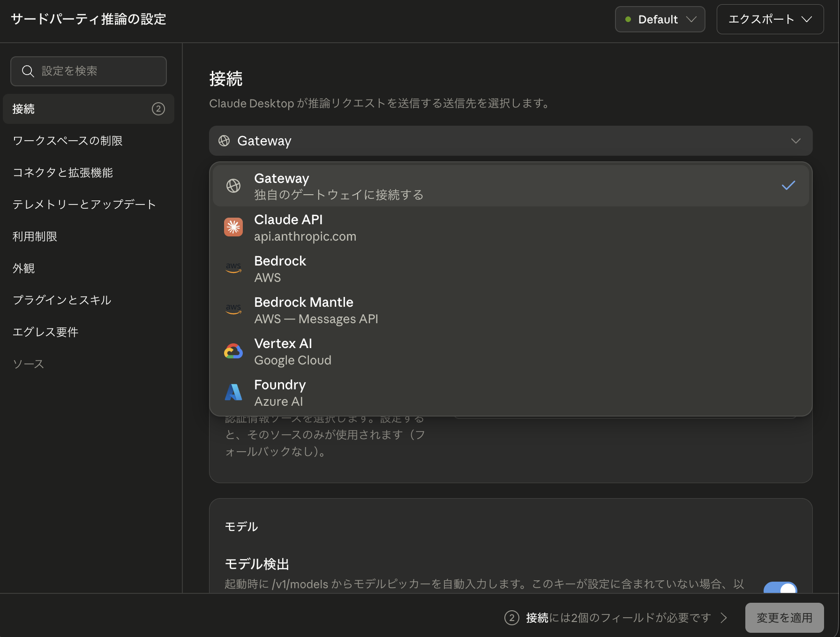Click the Claude API starburst icon
The image size is (840, 637).
coord(233,227)
